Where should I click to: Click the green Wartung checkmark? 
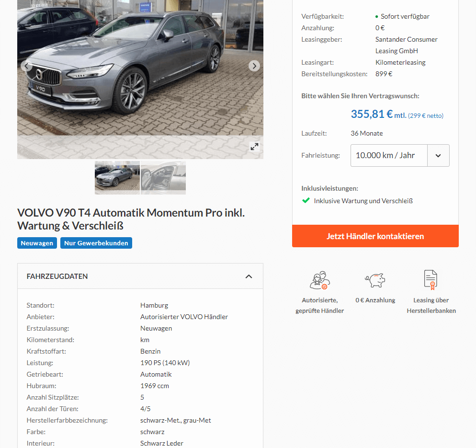click(306, 200)
